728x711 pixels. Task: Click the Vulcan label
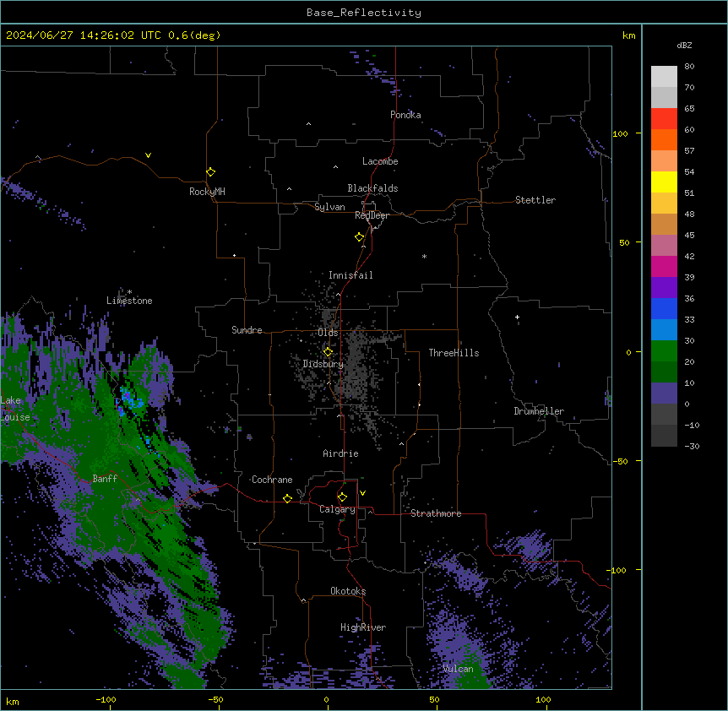coord(459,669)
